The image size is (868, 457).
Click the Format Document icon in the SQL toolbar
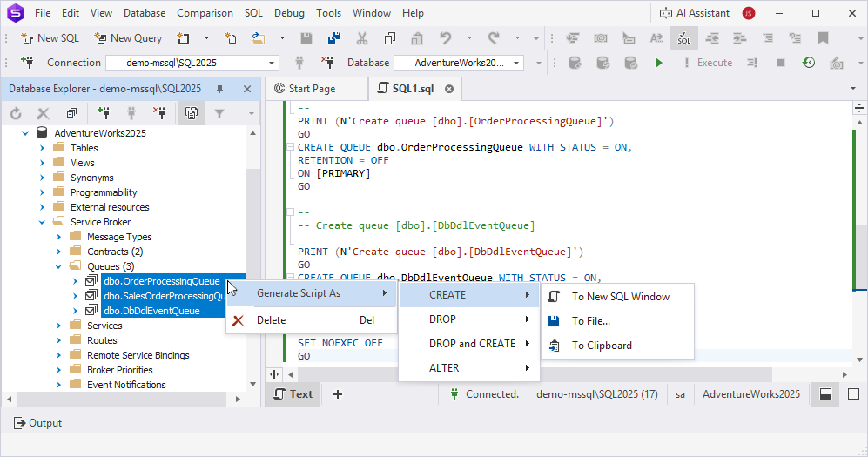(572, 38)
